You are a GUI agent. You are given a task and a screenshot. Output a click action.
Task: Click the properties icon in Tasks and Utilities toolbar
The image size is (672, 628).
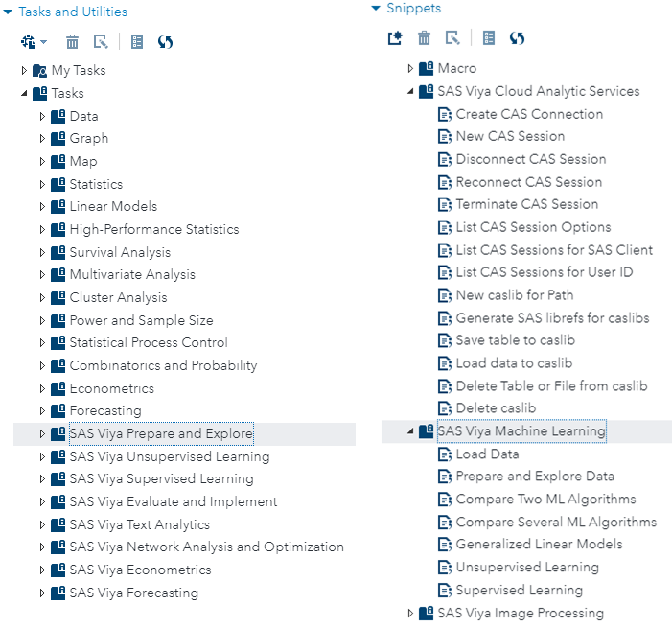tap(137, 42)
